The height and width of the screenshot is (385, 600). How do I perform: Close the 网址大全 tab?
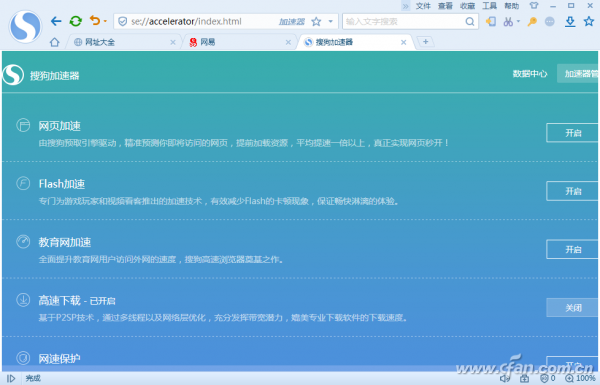click(173, 42)
